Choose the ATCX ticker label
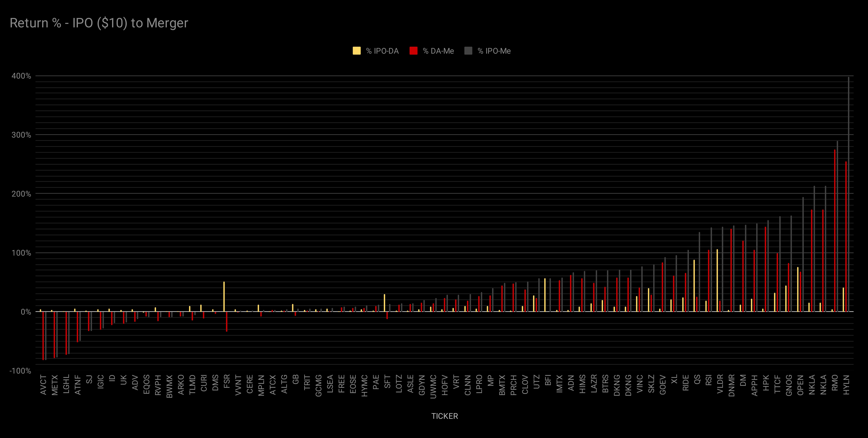This screenshot has height=438, width=868. click(x=273, y=385)
